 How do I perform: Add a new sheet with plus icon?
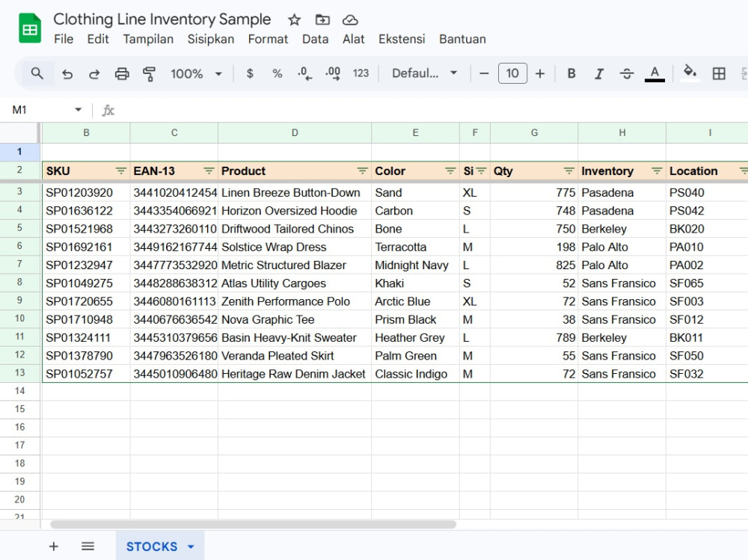(x=54, y=547)
